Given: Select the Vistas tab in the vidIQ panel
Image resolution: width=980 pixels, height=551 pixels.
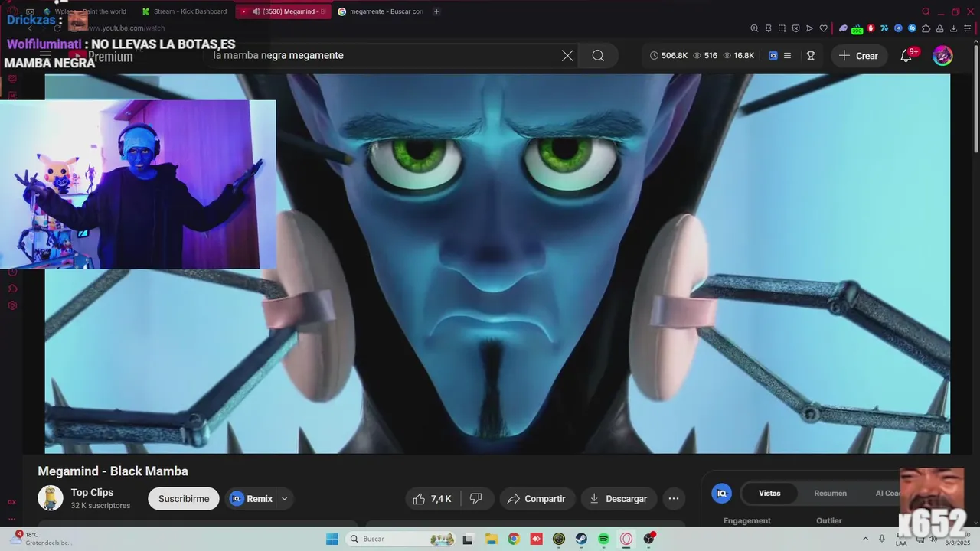Looking at the screenshot, I should 769,494.
